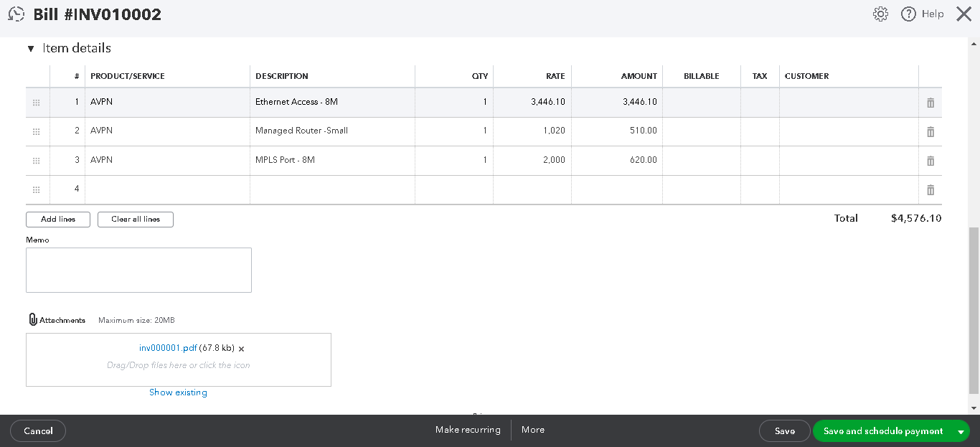
Task: Delete the Managed Router line with trash icon
Action: pyautogui.click(x=930, y=132)
